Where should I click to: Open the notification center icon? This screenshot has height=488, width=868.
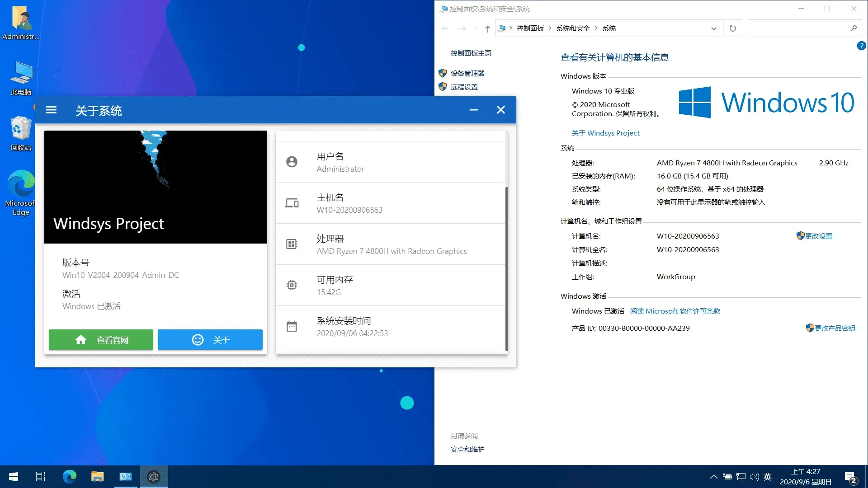pos(851,477)
